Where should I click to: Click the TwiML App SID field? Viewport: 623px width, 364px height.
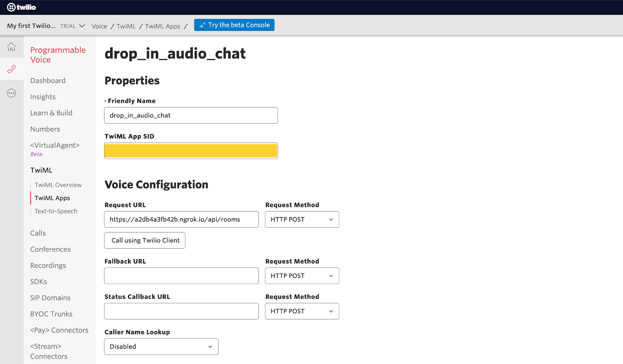click(x=191, y=151)
